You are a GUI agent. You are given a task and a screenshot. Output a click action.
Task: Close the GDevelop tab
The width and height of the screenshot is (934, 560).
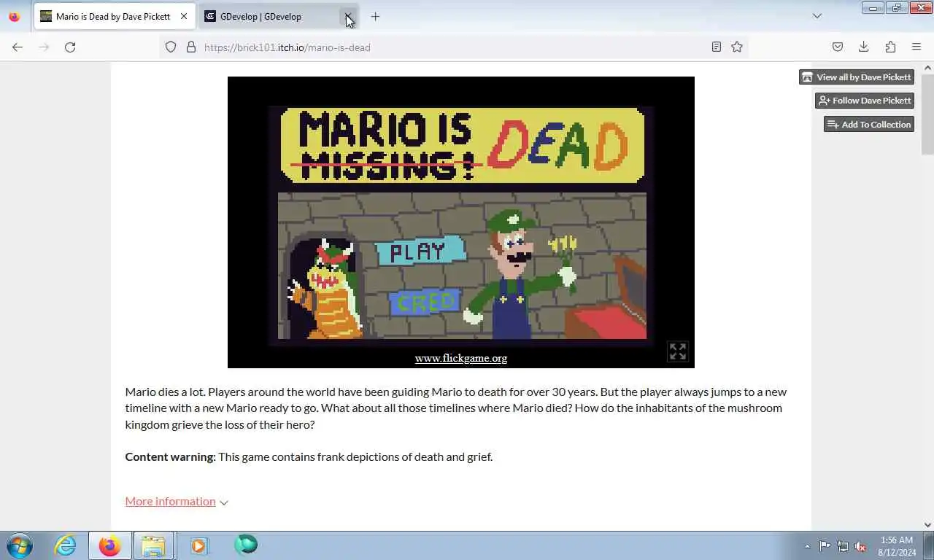(x=349, y=16)
